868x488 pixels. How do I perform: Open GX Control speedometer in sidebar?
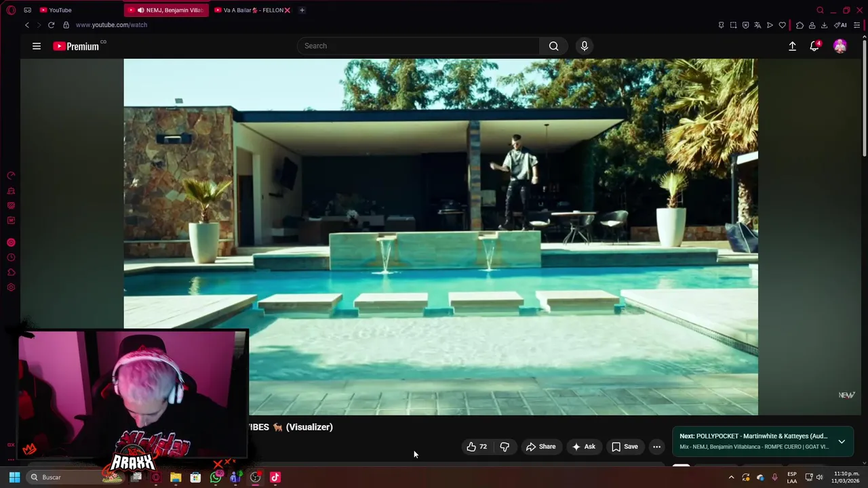pos(11,176)
